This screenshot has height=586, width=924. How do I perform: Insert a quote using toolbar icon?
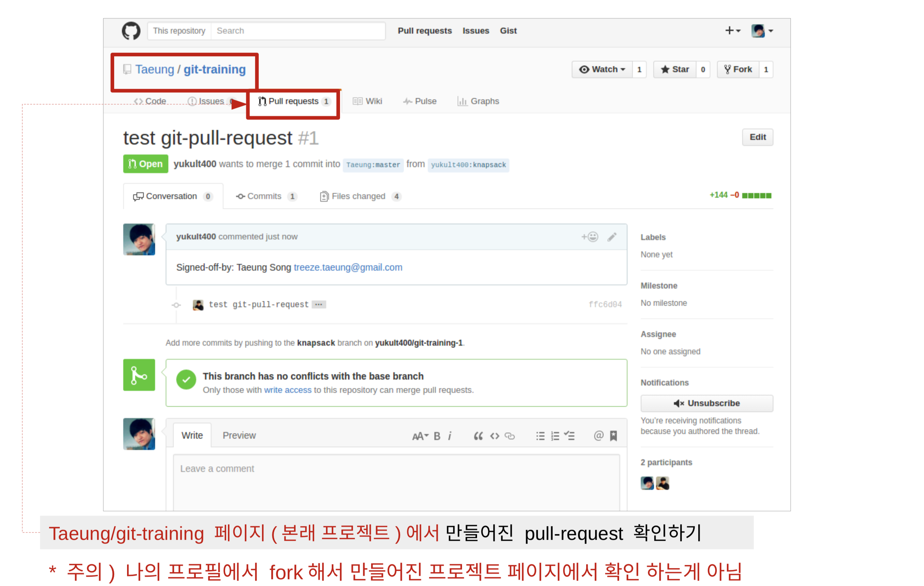478,436
